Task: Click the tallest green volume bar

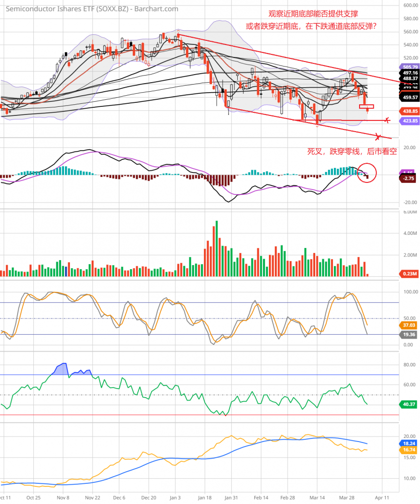Action: point(217,248)
